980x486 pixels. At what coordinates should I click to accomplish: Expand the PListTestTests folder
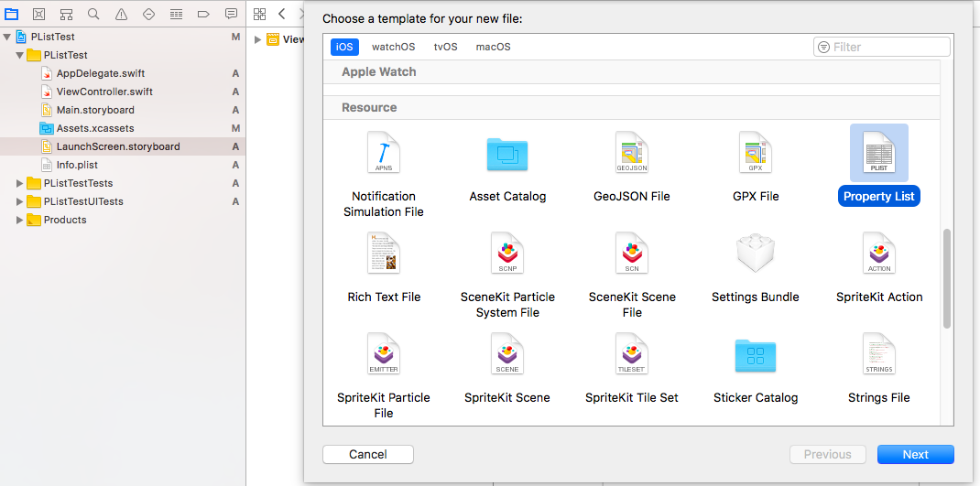(20, 183)
